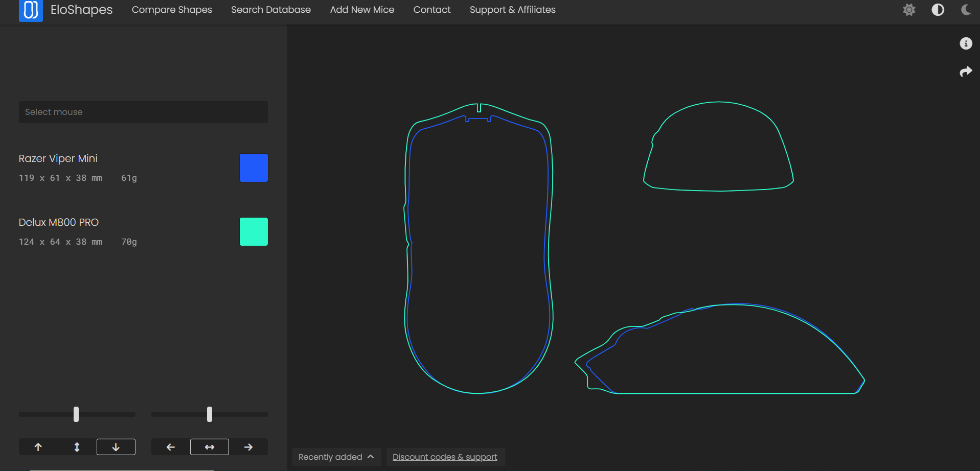Click the side-view mouse outline comparison
Viewport: 980px width, 471px height.
click(720, 348)
